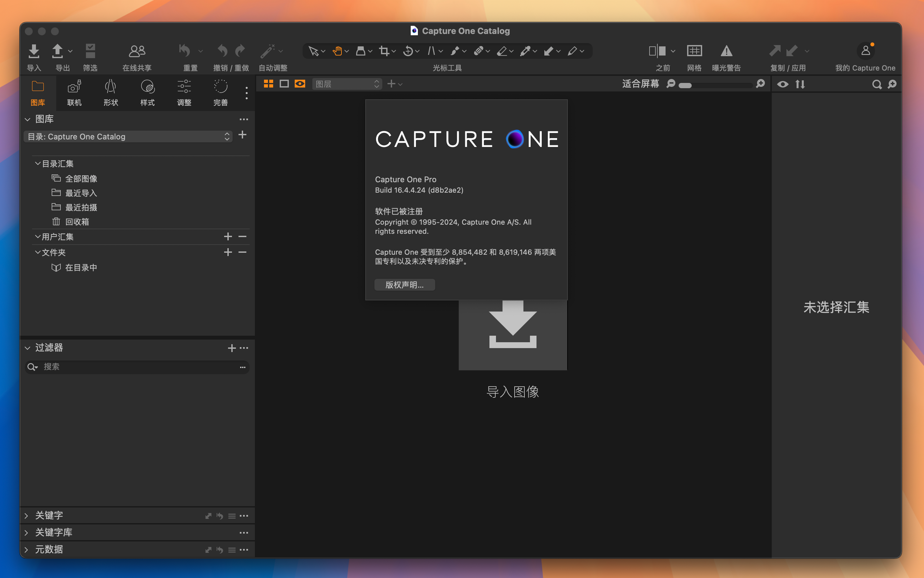Viewport: 924px width, 578px height.
Task: Select the Keystone tool
Action: (x=431, y=51)
